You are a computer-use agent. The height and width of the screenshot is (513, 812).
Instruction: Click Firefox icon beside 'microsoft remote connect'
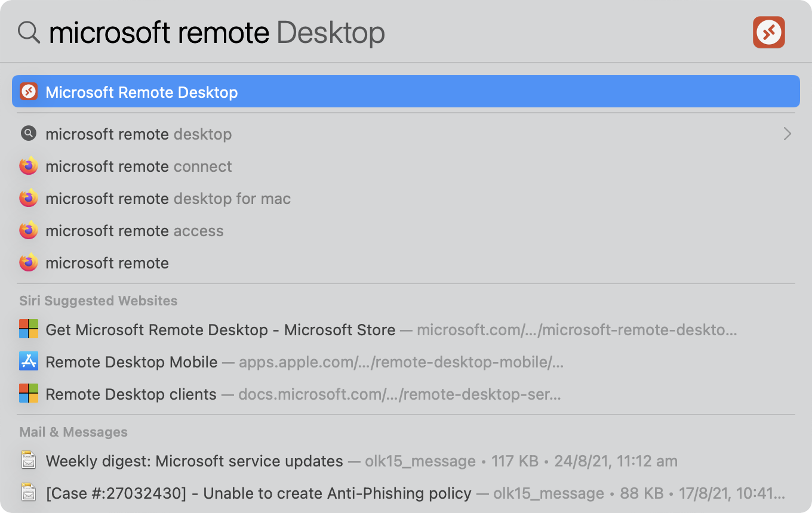click(29, 166)
